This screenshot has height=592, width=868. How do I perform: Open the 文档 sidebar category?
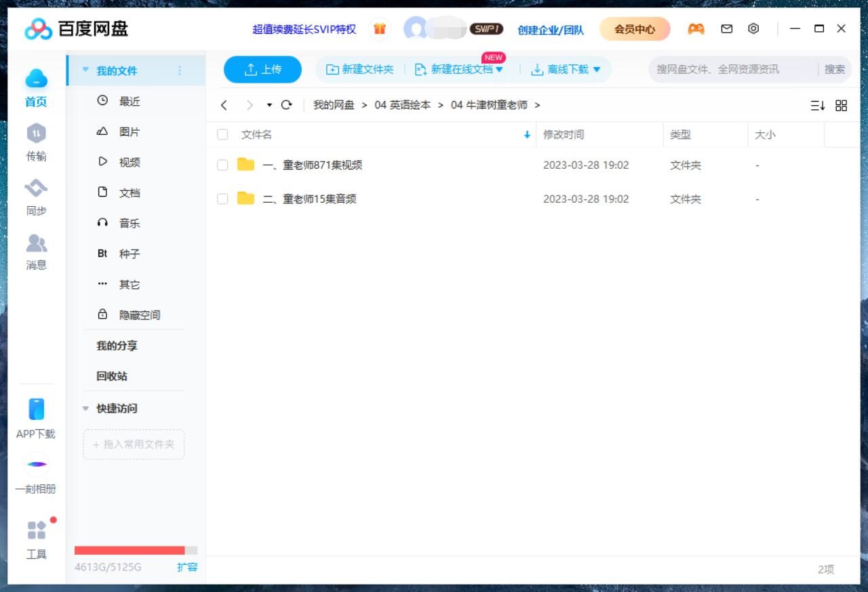[x=129, y=193]
